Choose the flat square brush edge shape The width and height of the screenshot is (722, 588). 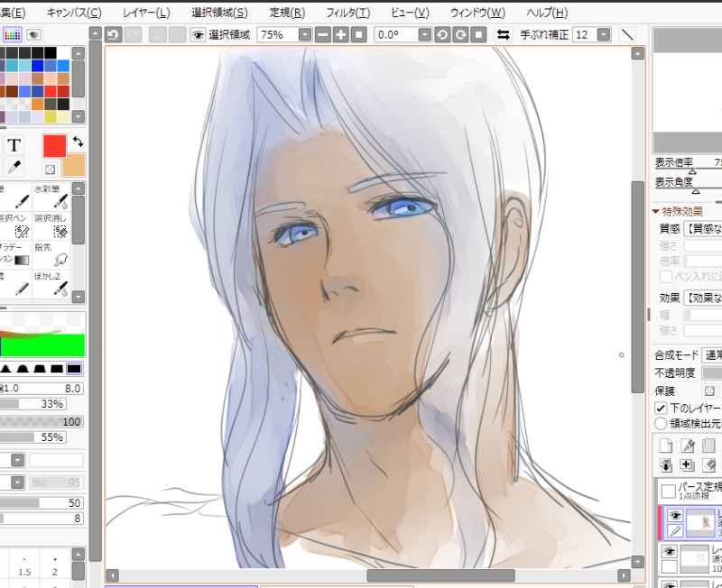(x=74, y=369)
